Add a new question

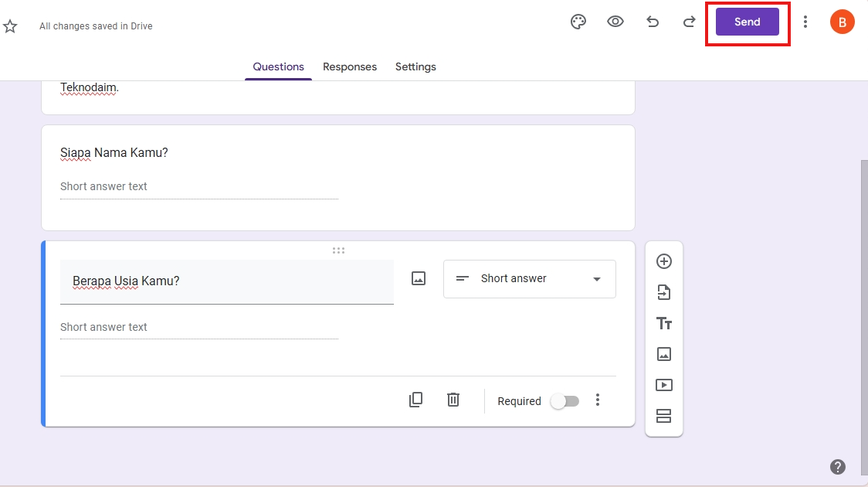point(664,261)
